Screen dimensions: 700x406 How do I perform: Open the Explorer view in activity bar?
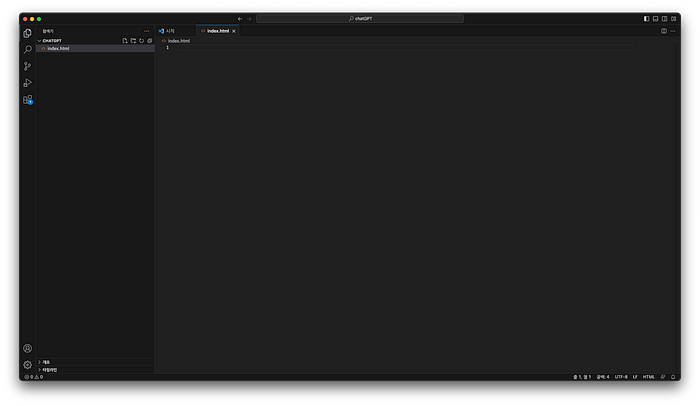(x=28, y=33)
